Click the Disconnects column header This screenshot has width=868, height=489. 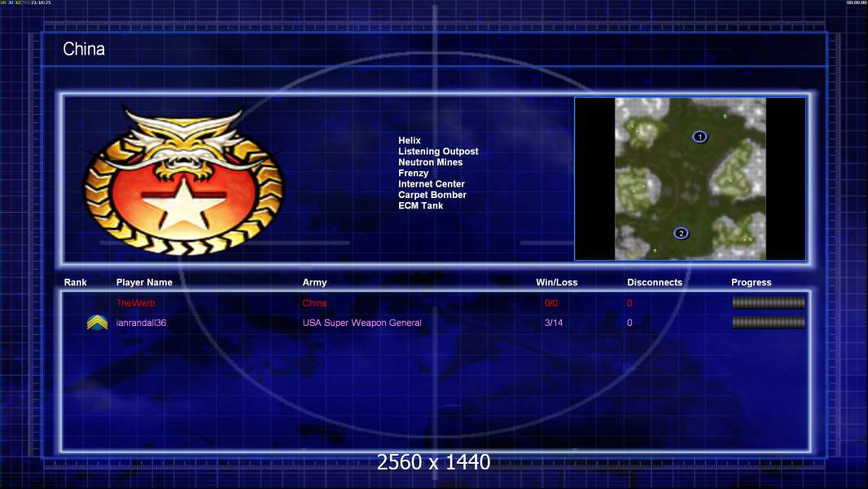[655, 283]
